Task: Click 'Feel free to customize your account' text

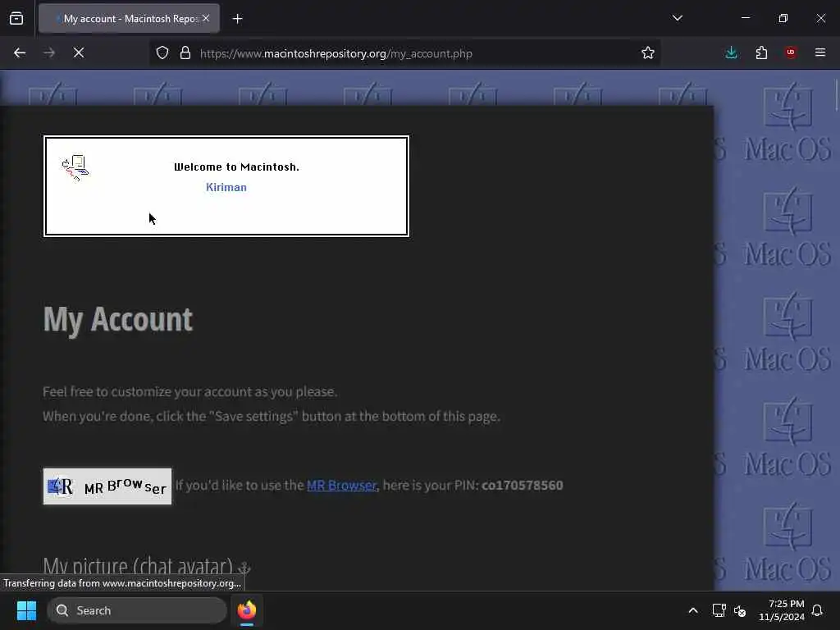Action: [189, 391]
